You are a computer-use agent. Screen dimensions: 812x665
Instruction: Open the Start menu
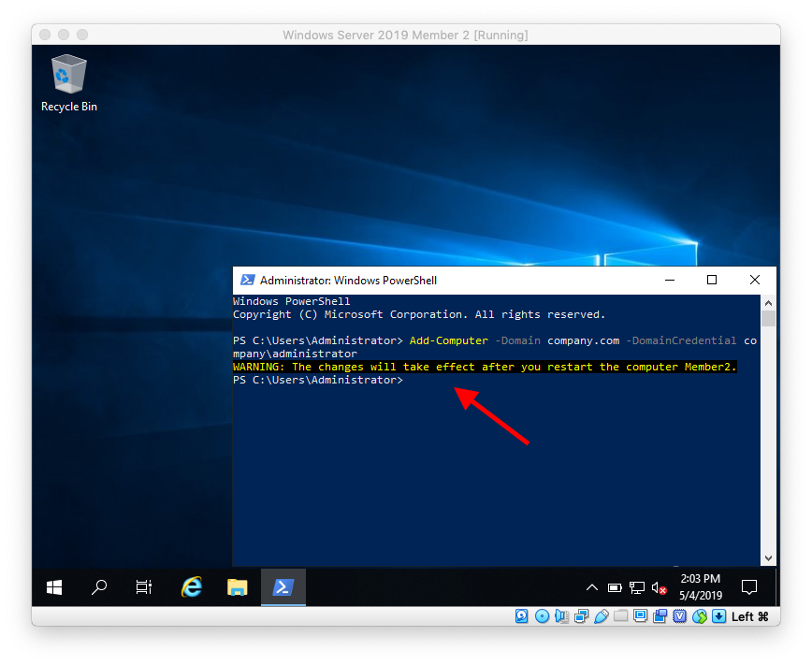click(x=53, y=587)
